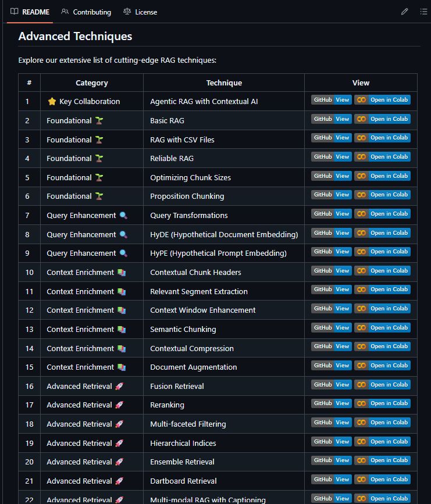Click the book icon beside README
This screenshot has height=504, width=431.
pyautogui.click(x=14, y=12)
